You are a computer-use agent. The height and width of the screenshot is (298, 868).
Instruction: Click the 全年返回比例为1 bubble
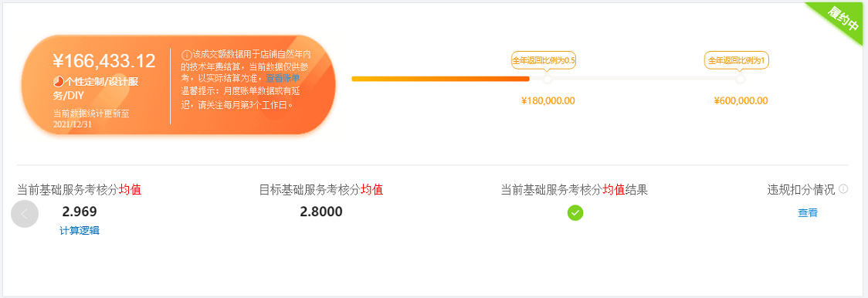737,61
